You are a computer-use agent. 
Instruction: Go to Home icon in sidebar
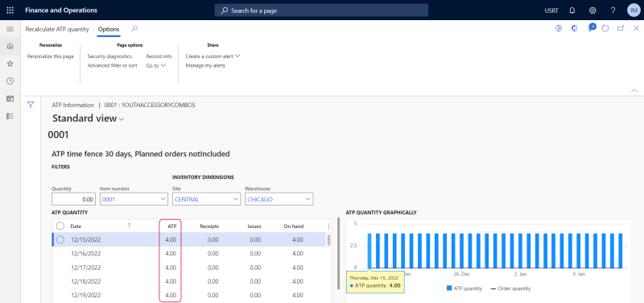[10, 46]
